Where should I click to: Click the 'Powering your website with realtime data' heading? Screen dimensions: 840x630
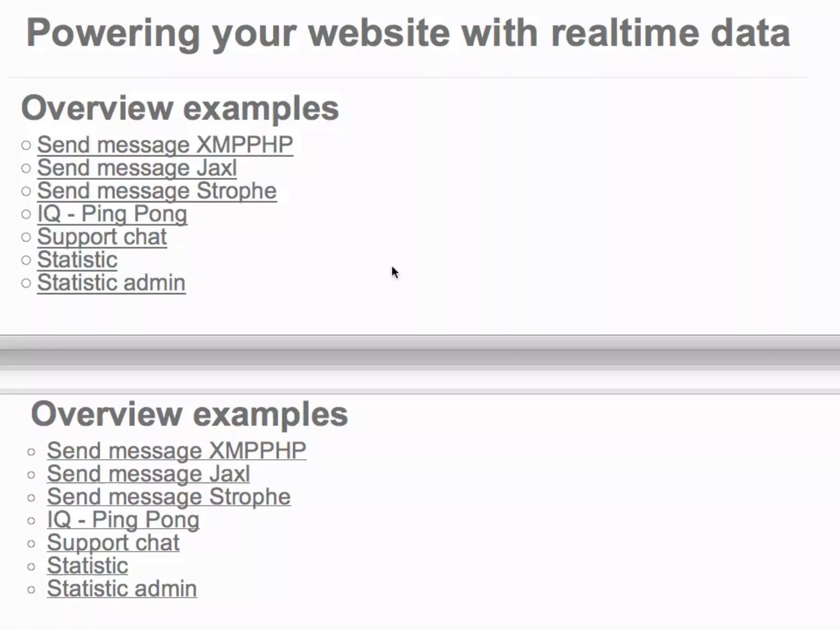coord(408,33)
